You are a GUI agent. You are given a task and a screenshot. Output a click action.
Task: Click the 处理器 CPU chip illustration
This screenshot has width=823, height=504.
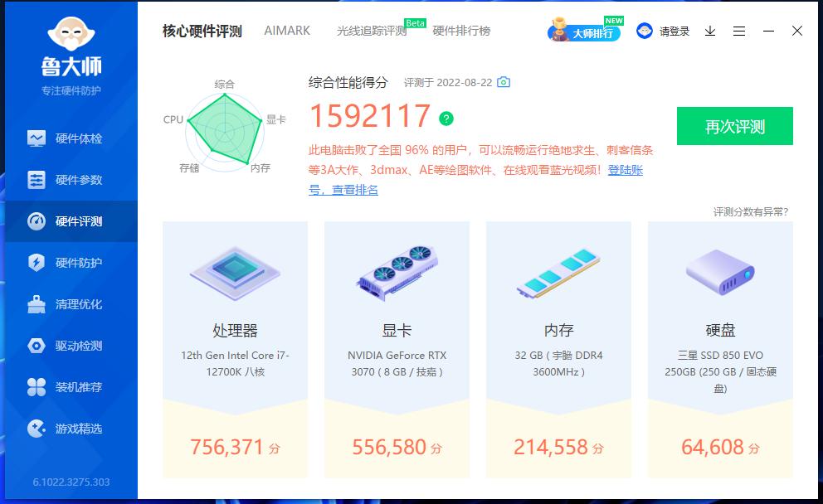[235, 274]
